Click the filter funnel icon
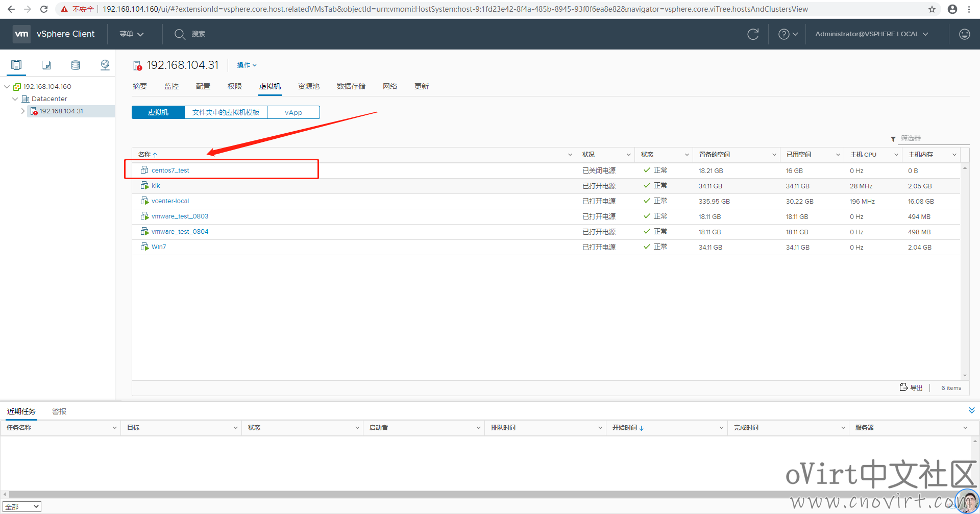This screenshot has height=514, width=980. (x=893, y=139)
